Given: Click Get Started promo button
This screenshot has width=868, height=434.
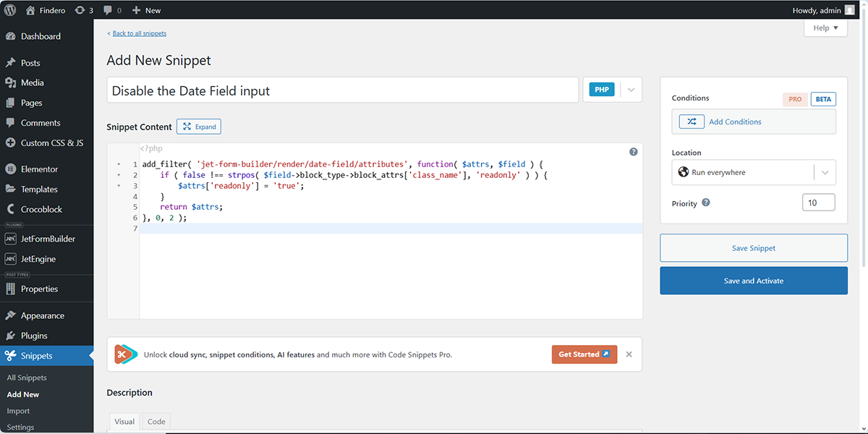Looking at the screenshot, I should tap(584, 354).
